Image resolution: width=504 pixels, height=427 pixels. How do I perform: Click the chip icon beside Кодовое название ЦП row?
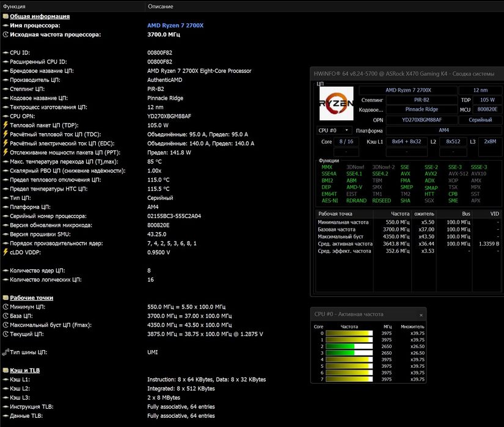5,98
